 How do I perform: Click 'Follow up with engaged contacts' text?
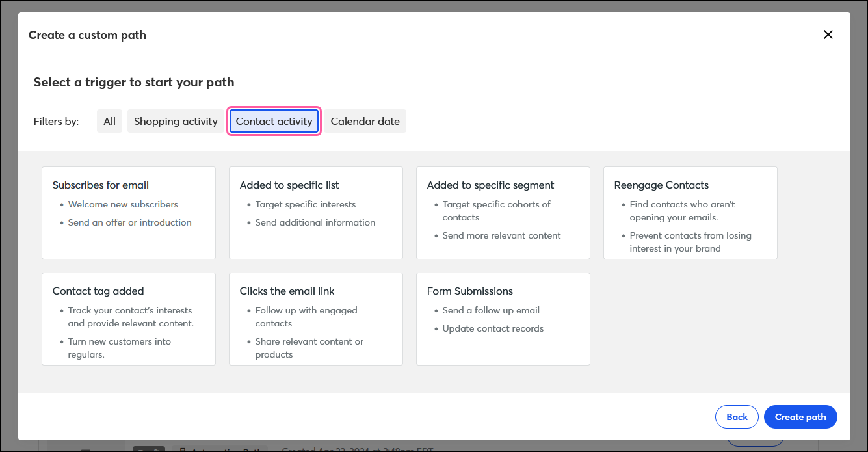tap(306, 317)
